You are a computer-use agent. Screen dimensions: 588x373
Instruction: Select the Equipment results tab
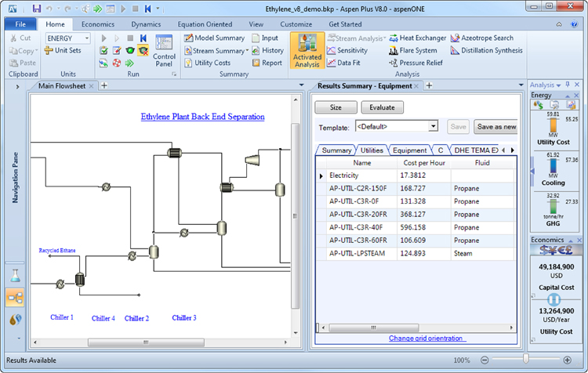coord(409,150)
